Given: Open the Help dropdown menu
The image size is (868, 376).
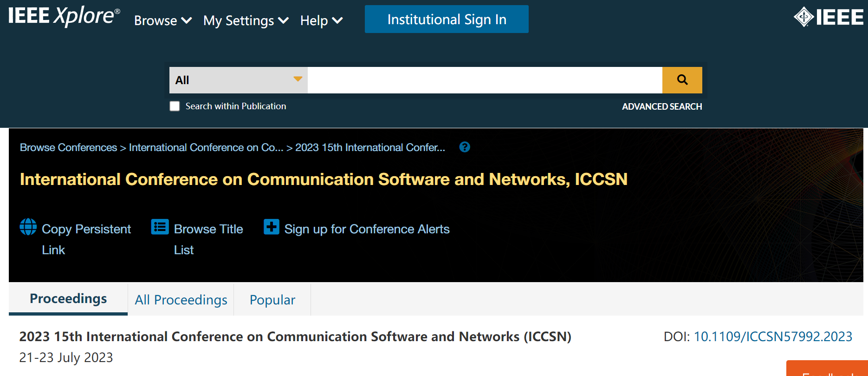Looking at the screenshot, I should tap(321, 20).
